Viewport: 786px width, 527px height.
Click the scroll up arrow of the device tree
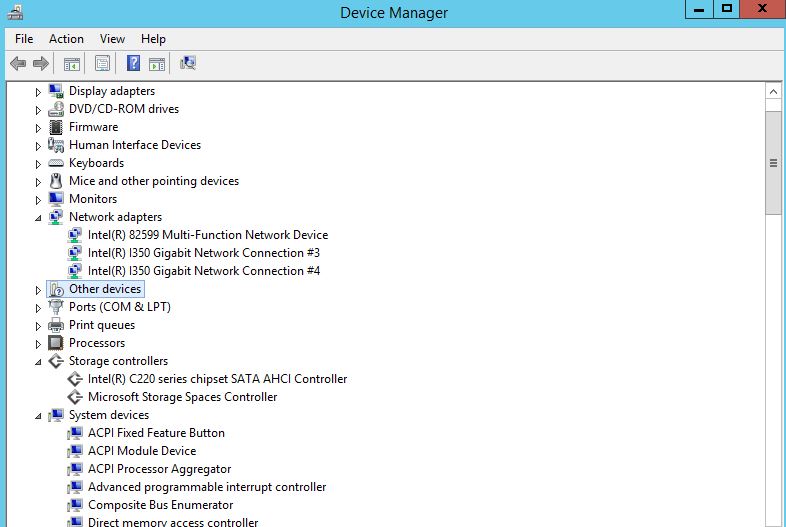[x=773, y=91]
